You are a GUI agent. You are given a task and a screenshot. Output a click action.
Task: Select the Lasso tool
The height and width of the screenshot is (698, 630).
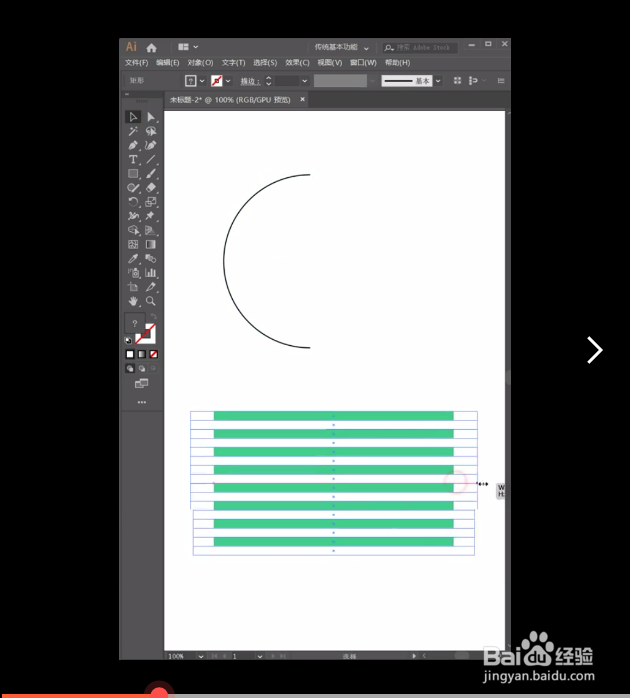click(151, 131)
